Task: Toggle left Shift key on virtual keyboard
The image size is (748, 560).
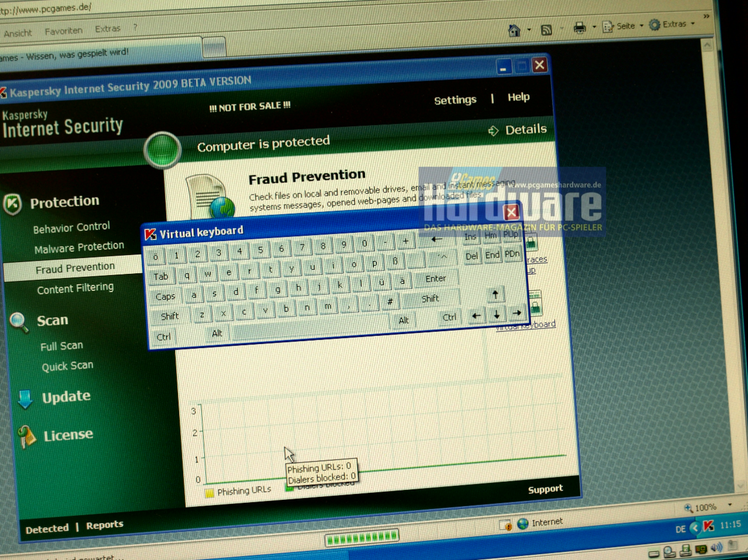Action: (170, 316)
